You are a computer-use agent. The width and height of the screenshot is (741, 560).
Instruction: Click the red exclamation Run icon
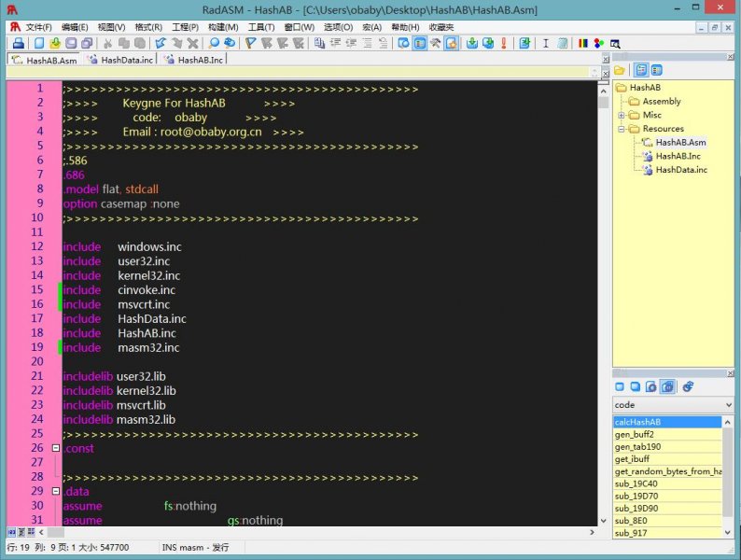tap(503, 43)
